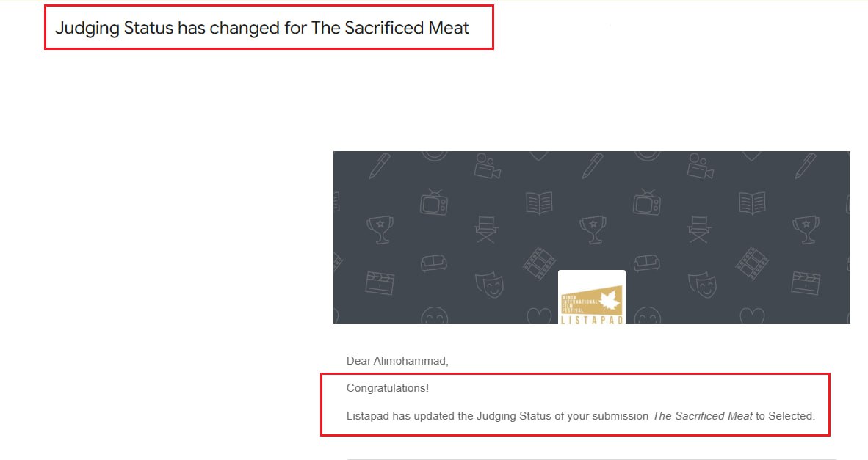Click the word 'Selected' in the status sentence
The width and height of the screenshot is (868, 460).
point(791,416)
